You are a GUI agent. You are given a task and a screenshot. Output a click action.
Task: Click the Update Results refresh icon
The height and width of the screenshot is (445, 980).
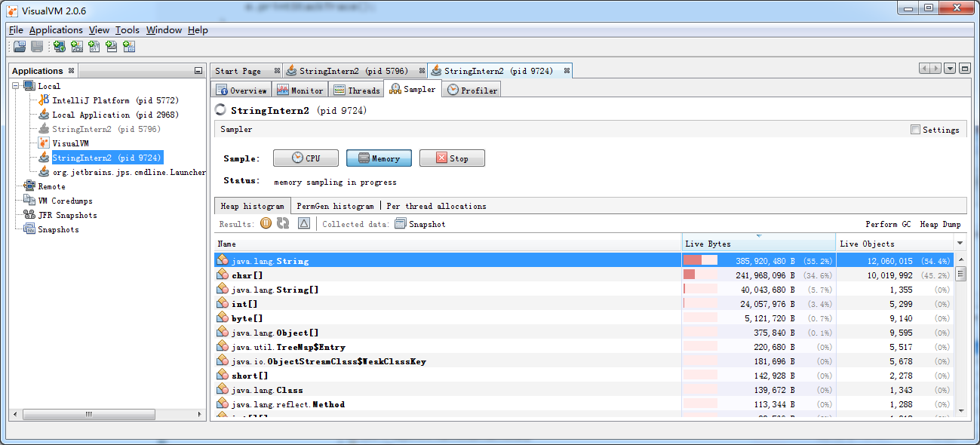pos(283,223)
